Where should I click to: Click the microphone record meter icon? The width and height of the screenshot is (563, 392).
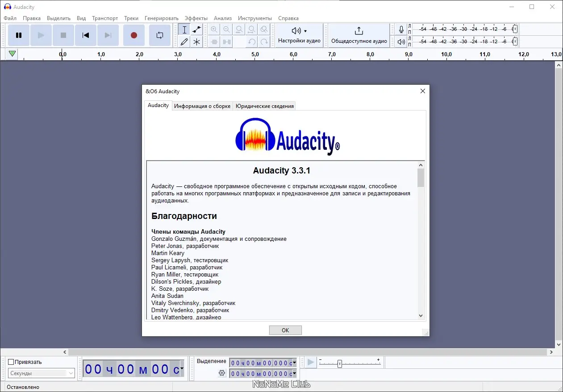pyautogui.click(x=401, y=29)
